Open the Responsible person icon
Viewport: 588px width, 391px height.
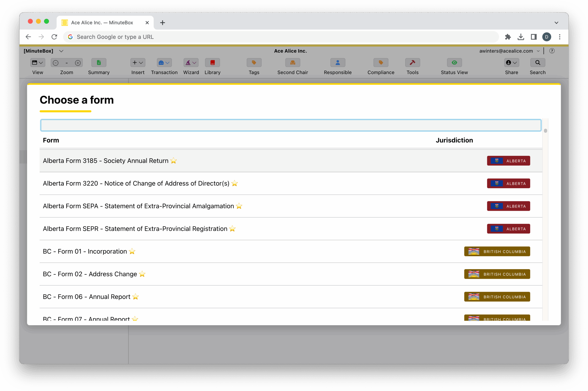click(x=338, y=63)
